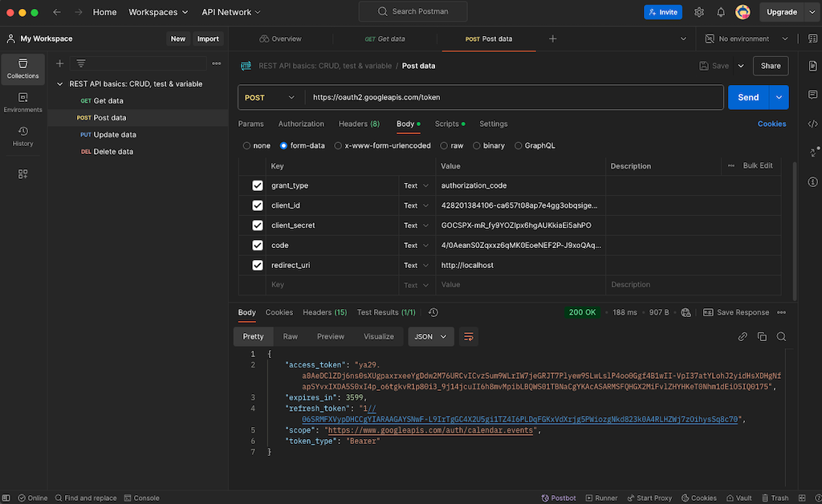This screenshot has height=504, width=822.
Task: Copy response body to clipboard
Action: [762, 337]
